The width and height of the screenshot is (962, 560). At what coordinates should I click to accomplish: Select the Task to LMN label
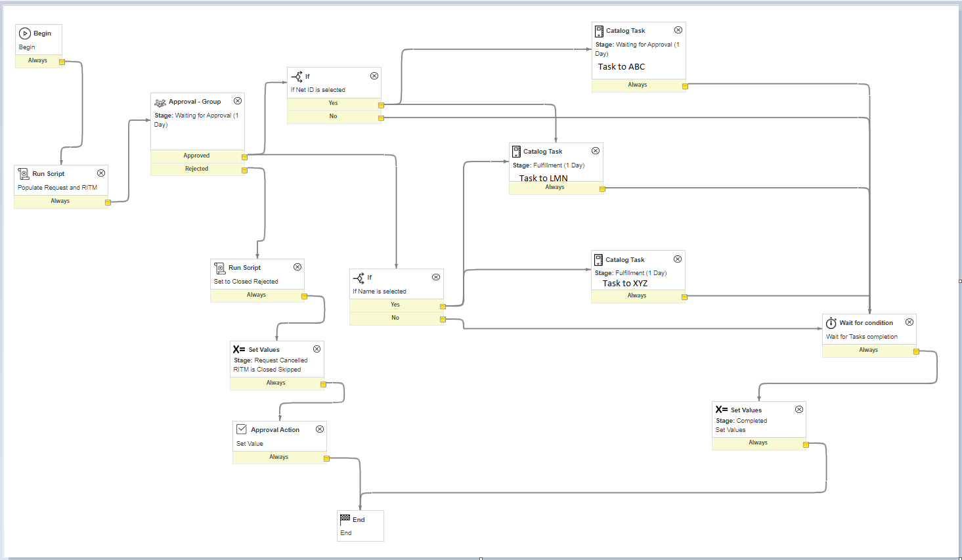(x=544, y=178)
